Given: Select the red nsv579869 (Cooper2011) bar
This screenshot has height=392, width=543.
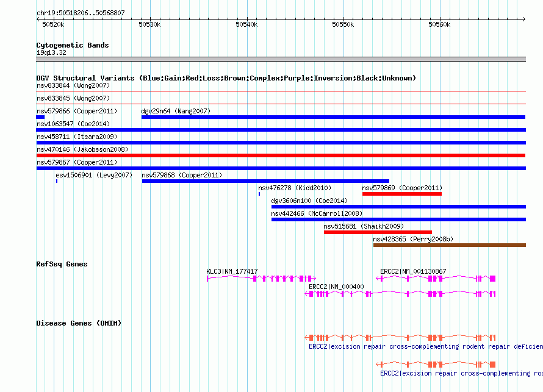Looking at the screenshot, I should pyautogui.click(x=402, y=194).
